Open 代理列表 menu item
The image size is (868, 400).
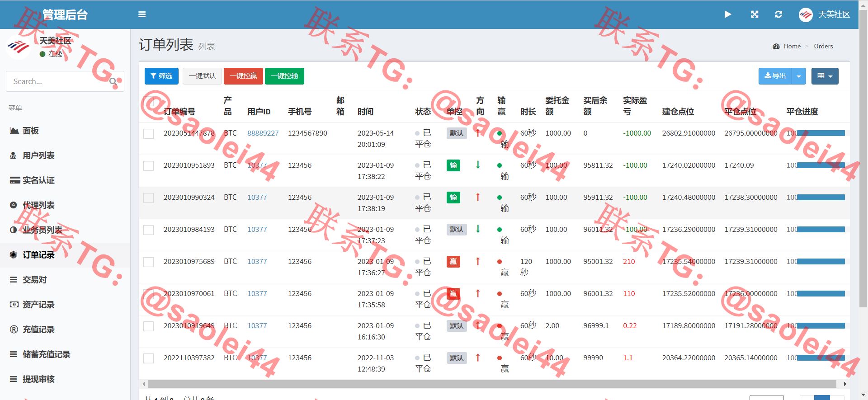pos(65,205)
